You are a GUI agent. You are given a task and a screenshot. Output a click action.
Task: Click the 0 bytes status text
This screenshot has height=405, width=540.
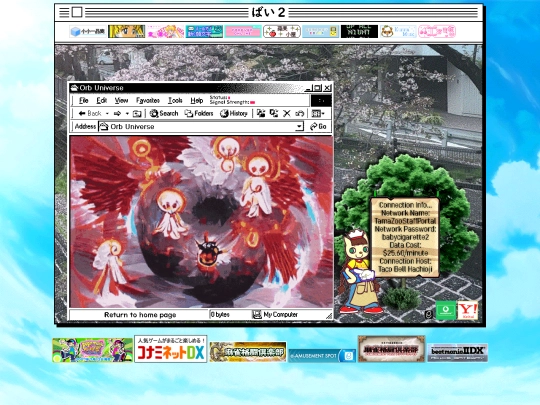pyautogui.click(x=220, y=314)
